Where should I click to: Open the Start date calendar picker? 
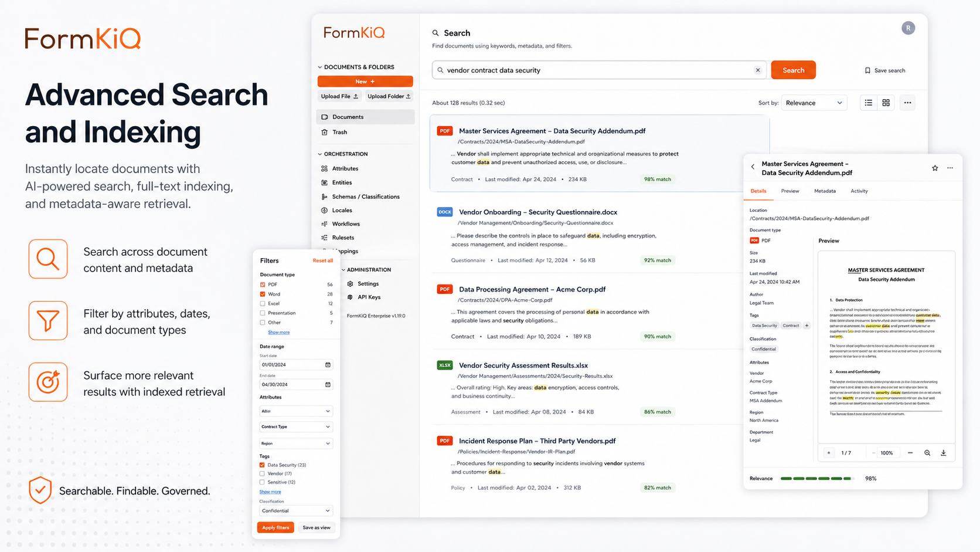click(328, 365)
